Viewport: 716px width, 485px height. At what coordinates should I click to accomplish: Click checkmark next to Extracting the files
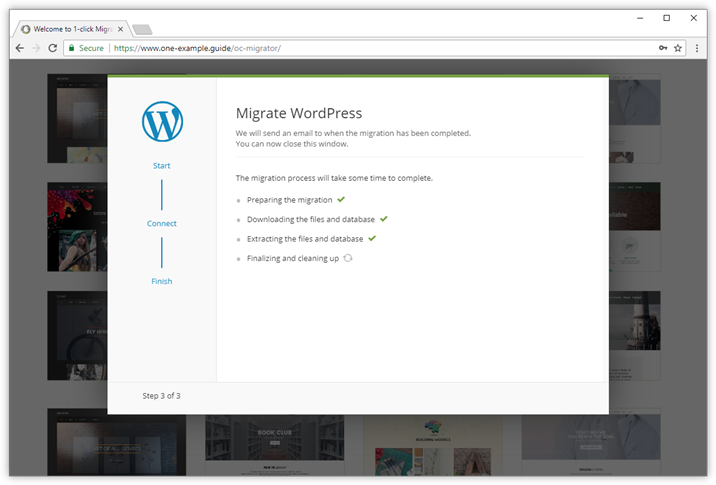click(372, 238)
